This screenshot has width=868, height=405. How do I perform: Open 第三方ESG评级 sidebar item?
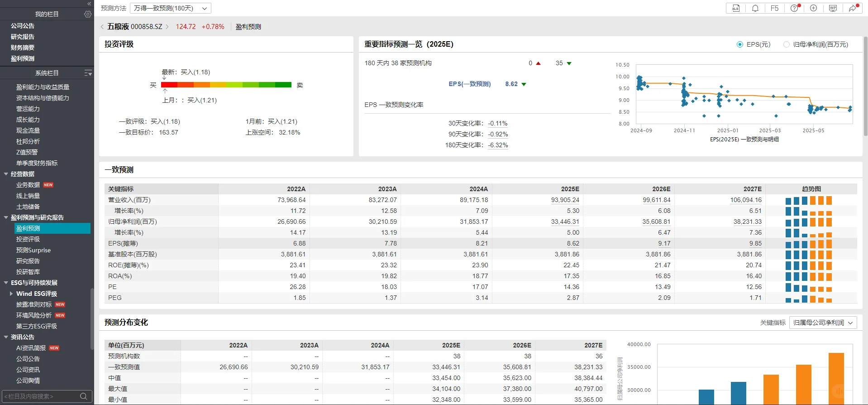point(37,326)
